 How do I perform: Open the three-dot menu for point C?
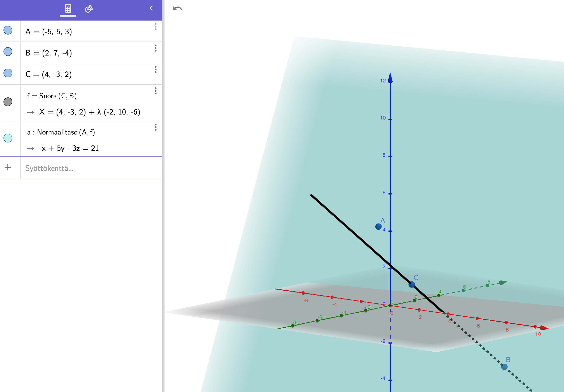155,69
